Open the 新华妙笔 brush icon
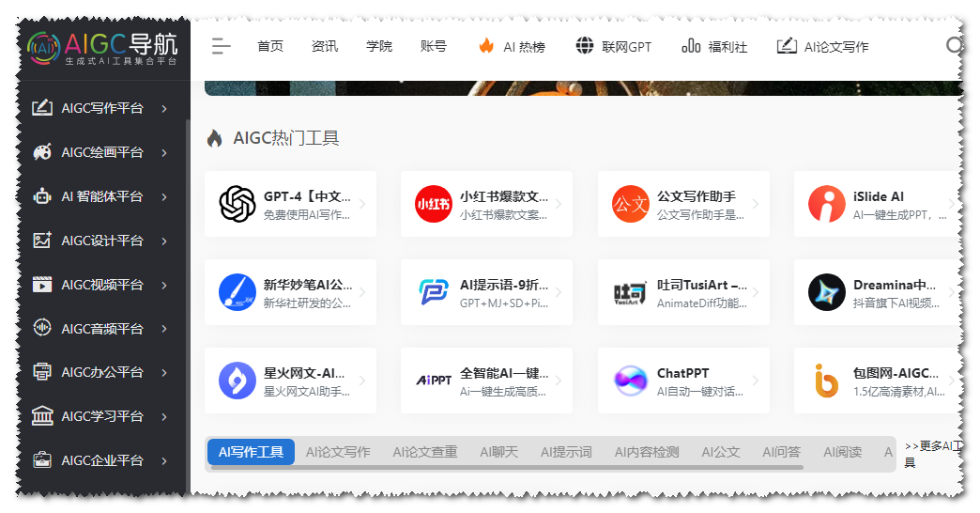Viewport: 980px width, 513px height. point(237,292)
